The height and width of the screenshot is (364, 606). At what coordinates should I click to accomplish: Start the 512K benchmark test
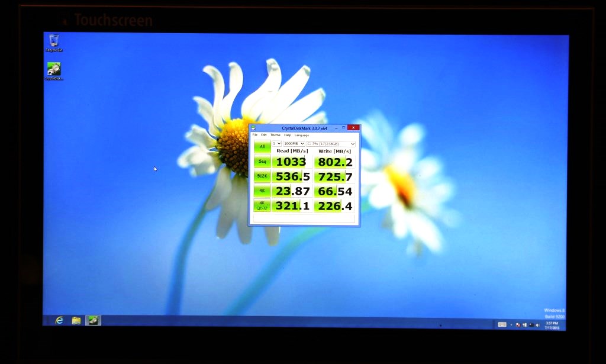[x=262, y=176]
